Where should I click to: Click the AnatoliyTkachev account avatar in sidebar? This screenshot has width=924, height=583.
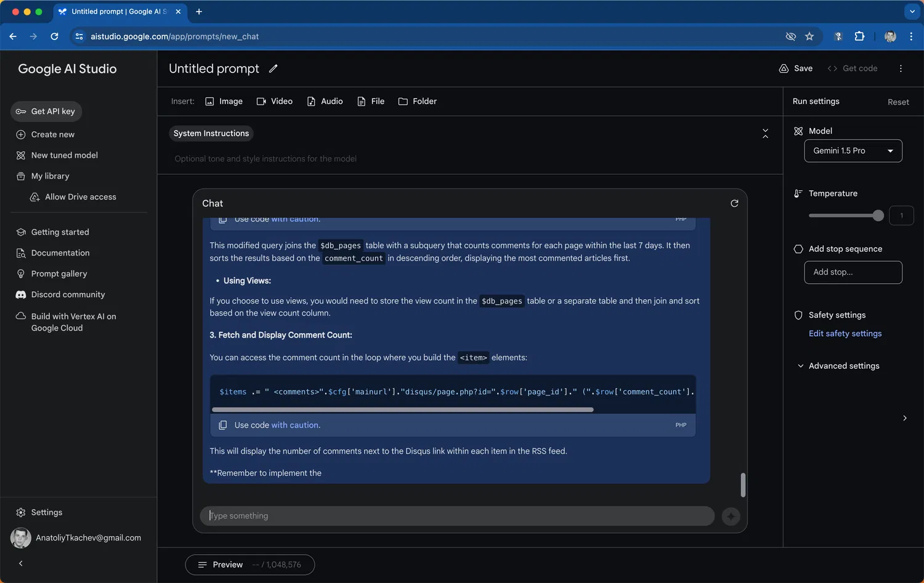[x=21, y=538]
